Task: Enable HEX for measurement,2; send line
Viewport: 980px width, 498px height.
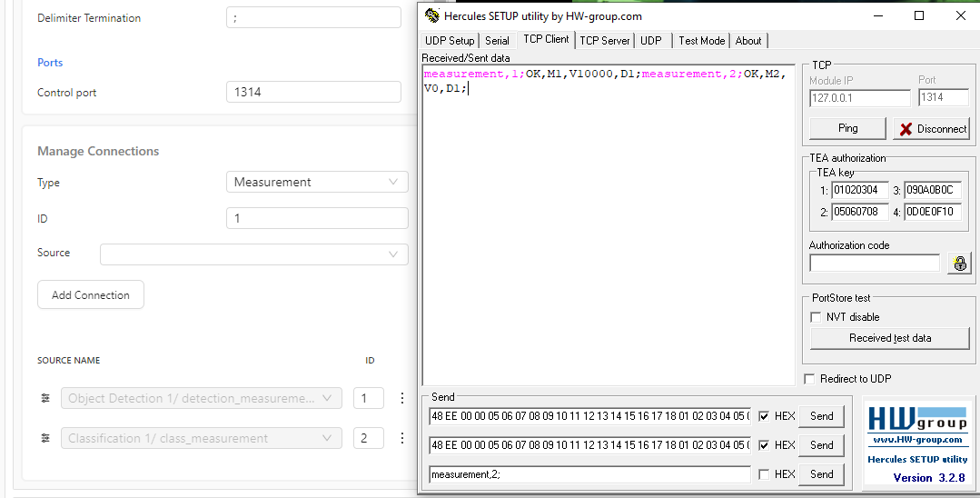Action: (x=764, y=474)
